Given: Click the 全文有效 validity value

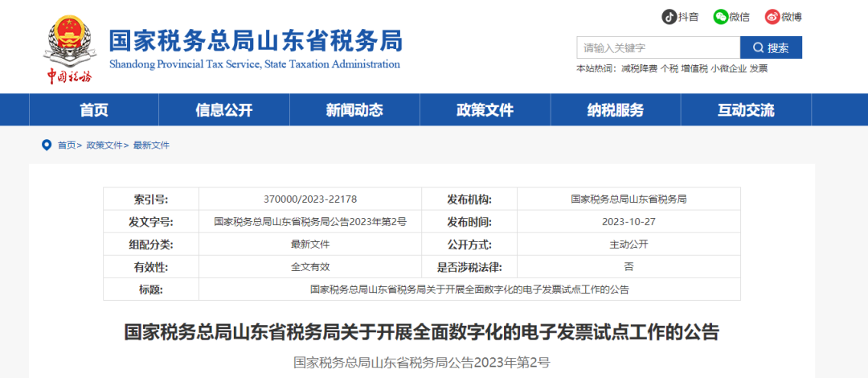Looking at the screenshot, I should pos(310,267).
